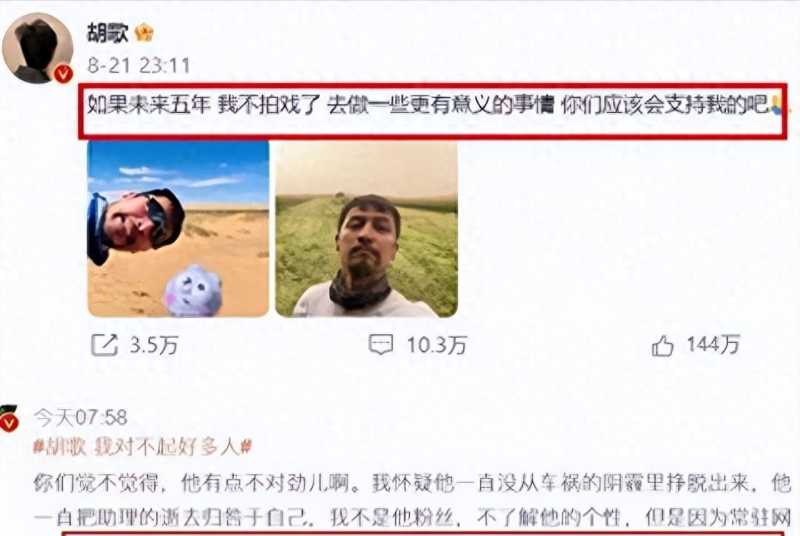Click the crown member icon beside 胡歌
This screenshot has width=800, height=536.
point(143,34)
